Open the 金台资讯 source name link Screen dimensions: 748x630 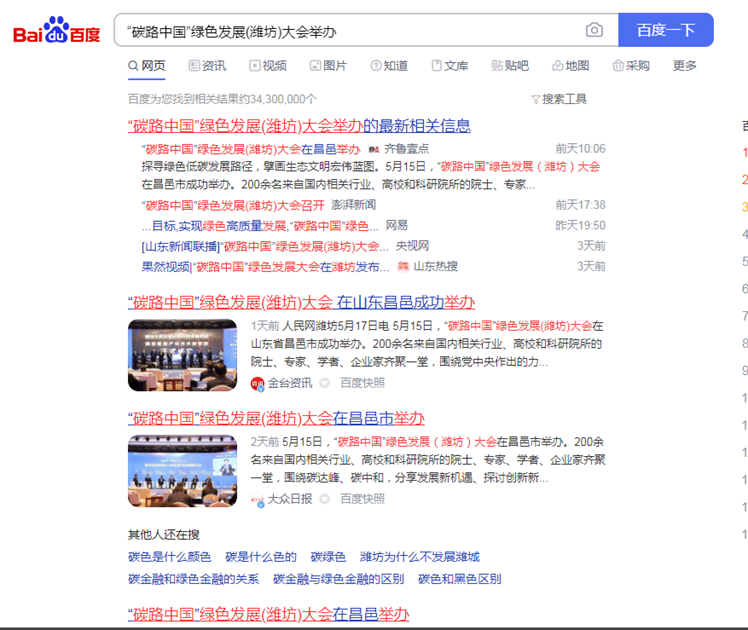click(290, 383)
